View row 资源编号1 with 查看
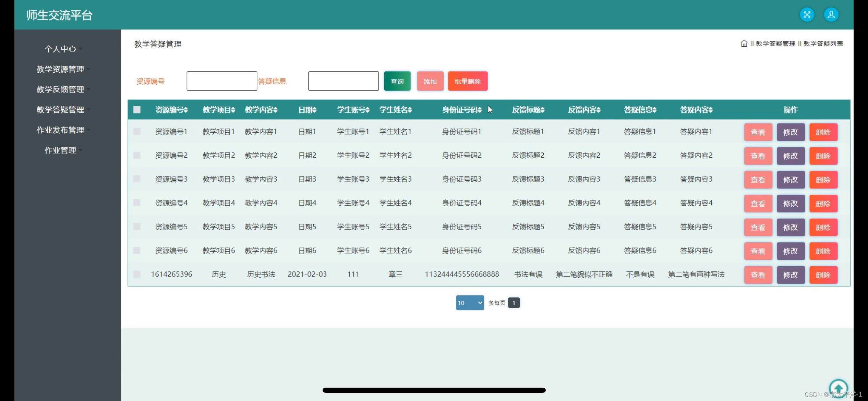 coord(758,132)
